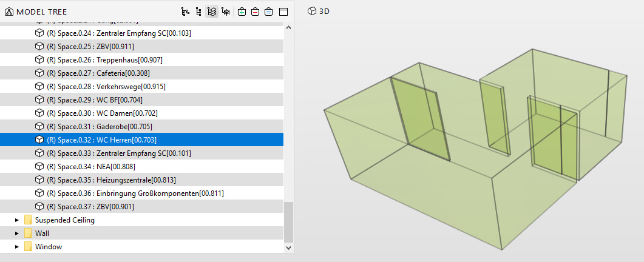This screenshot has height=262, width=644.
Task: Click the blue equals selection set icon
Action: [269, 12]
